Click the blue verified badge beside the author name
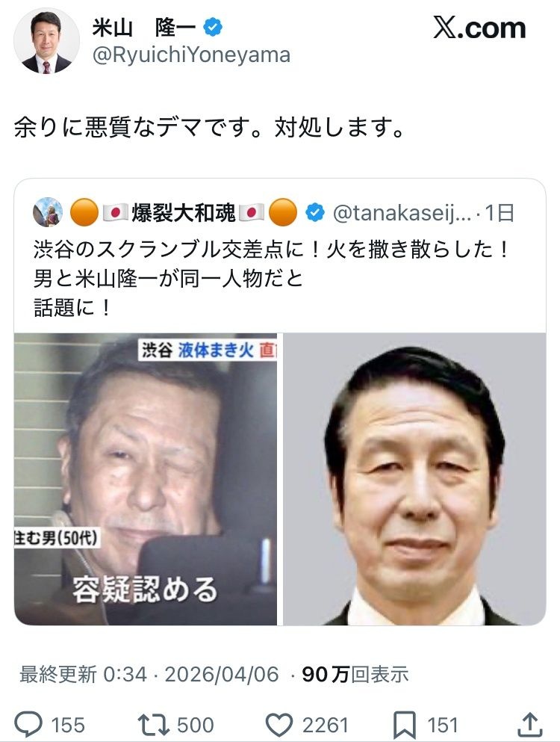 coord(213,28)
